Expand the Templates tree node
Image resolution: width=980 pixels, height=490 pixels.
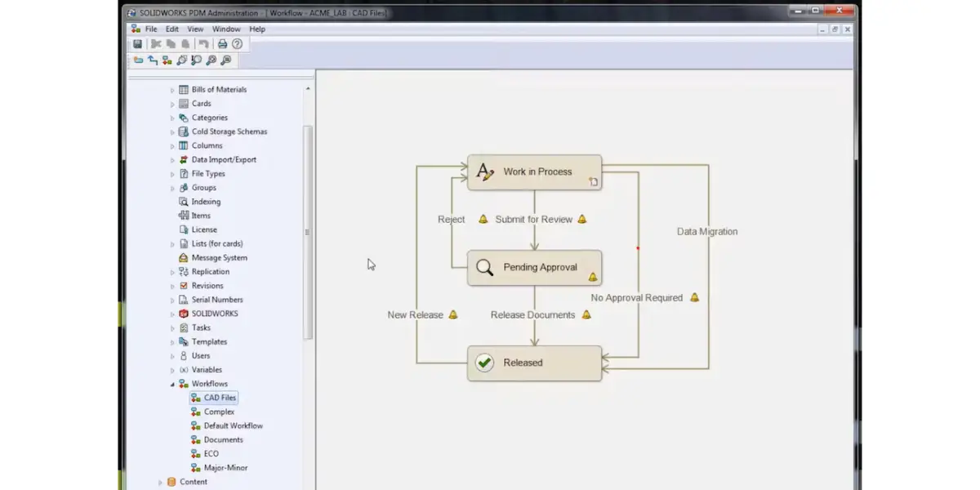(x=172, y=342)
